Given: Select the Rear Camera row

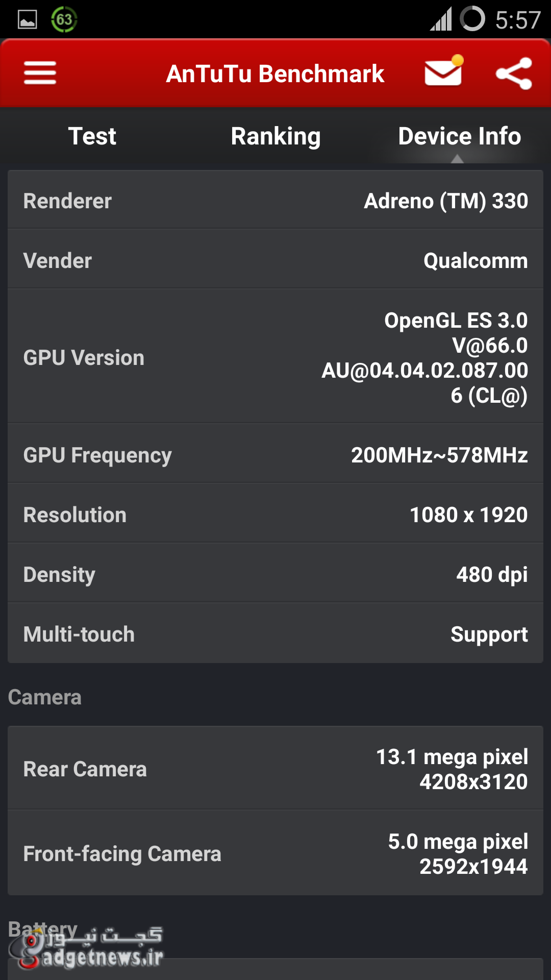Looking at the screenshot, I should tap(275, 769).
